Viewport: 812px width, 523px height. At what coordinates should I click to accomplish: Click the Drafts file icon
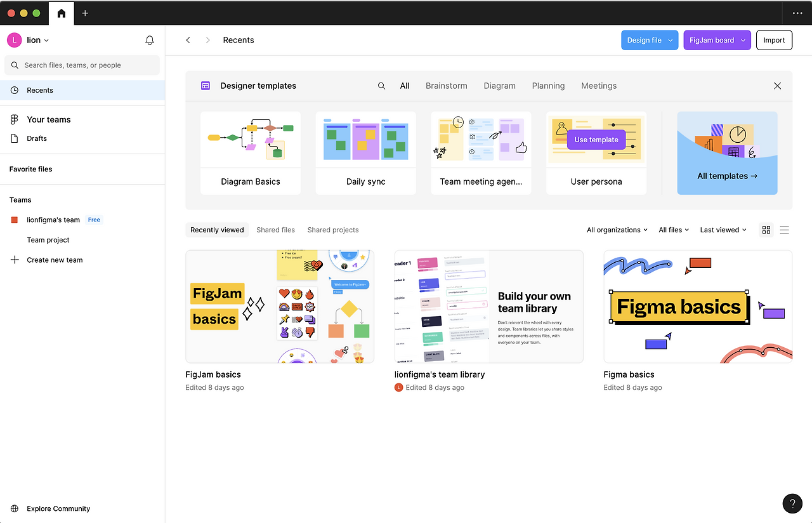pyautogui.click(x=15, y=138)
